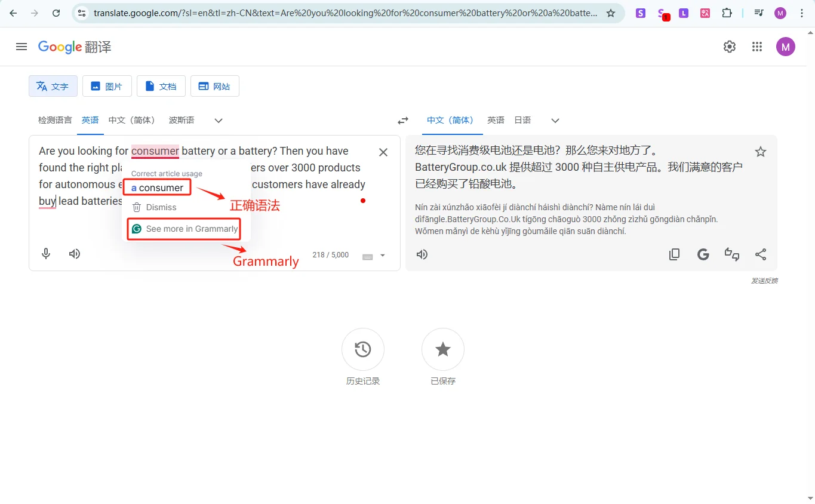Rate or suggest an edit to the translation

pyautogui.click(x=732, y=254)
